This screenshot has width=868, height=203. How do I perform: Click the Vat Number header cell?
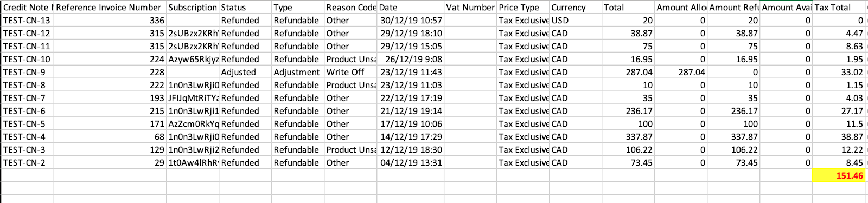(470, 8)
